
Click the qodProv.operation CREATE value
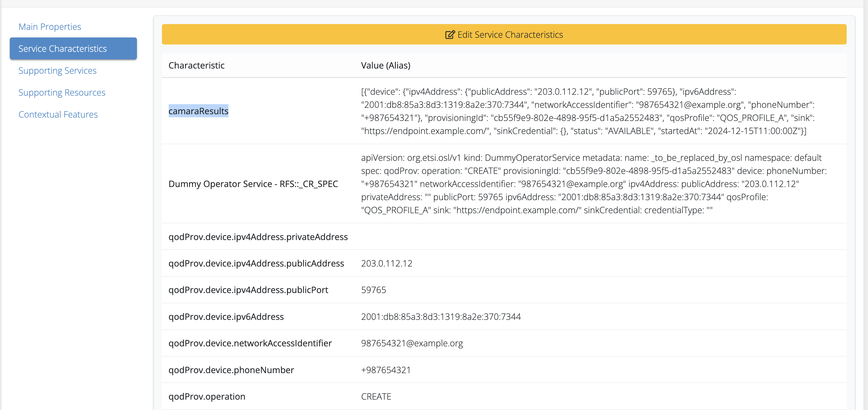click(x=376, y=397)
